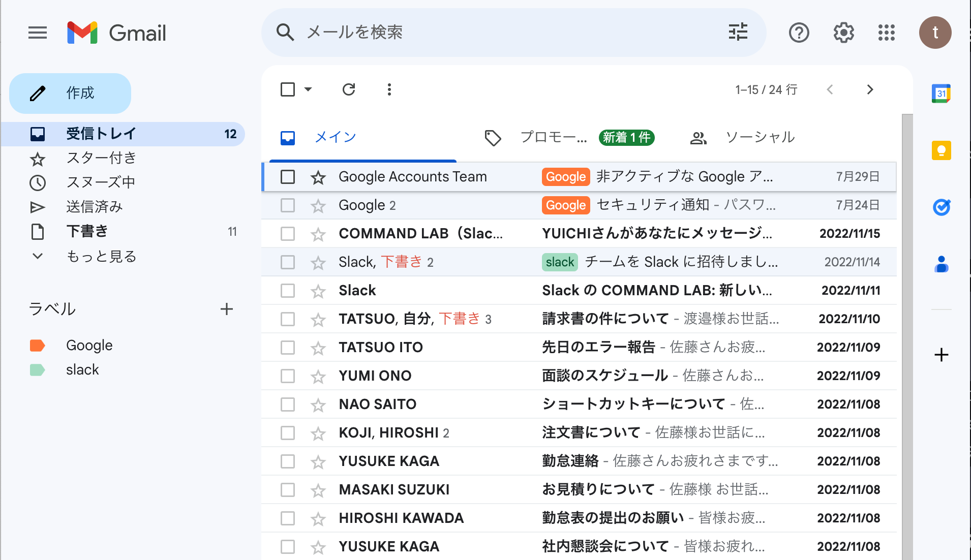Screen dimensions: 971x560
Task: Open email 先日のエラー報告
Action: point(579,348)
